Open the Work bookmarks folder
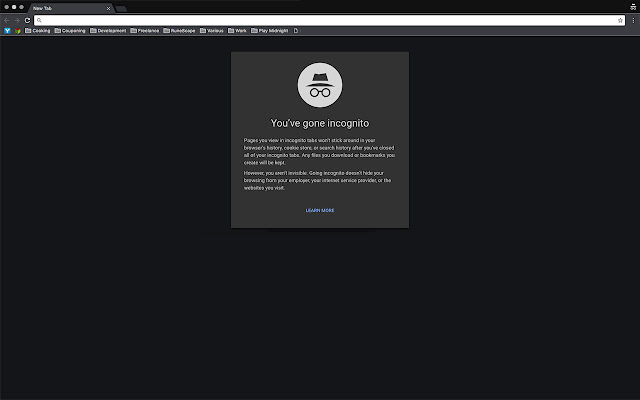640x400 pixels. click(x=238, y=31)
